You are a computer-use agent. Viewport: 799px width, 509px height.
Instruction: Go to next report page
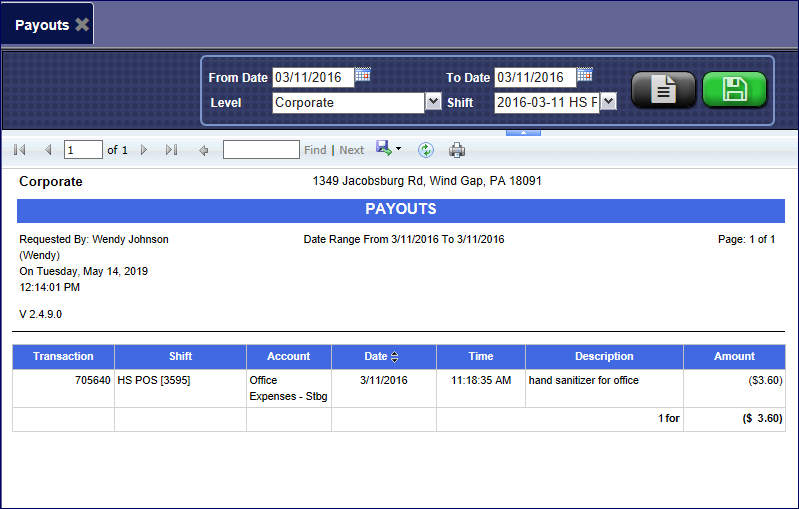(x=144, y=150)
